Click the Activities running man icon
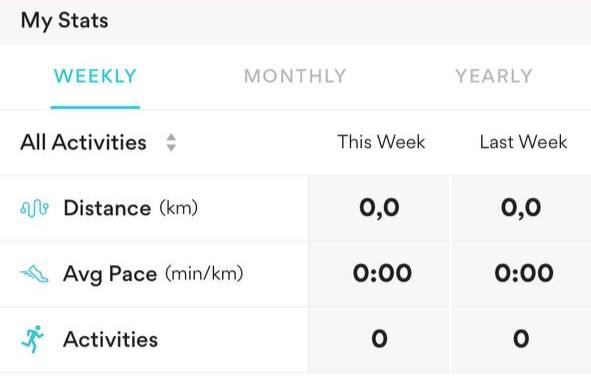591x391 pixels. pos(33,339)
